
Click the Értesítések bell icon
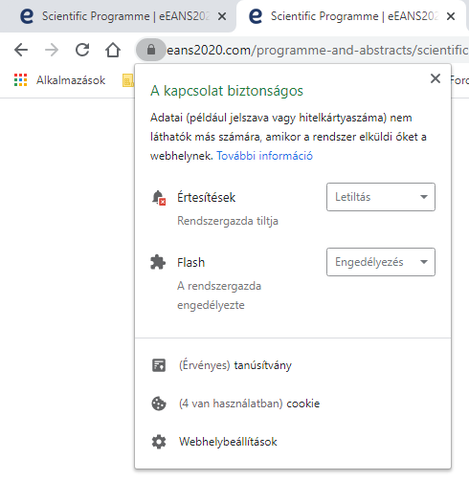159,198
